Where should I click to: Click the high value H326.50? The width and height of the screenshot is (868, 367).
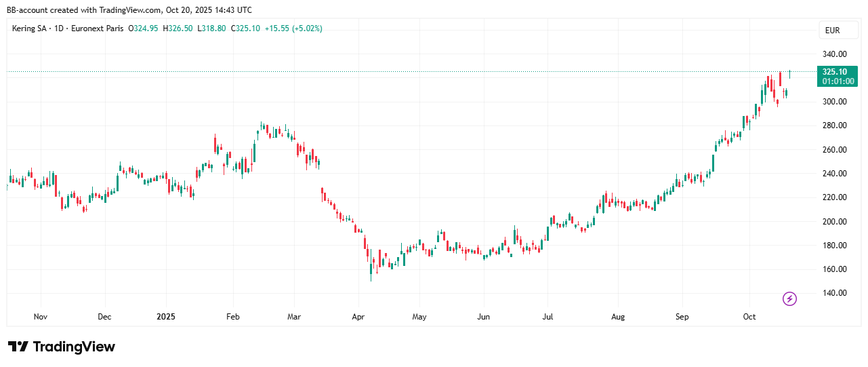pos(178,28)
